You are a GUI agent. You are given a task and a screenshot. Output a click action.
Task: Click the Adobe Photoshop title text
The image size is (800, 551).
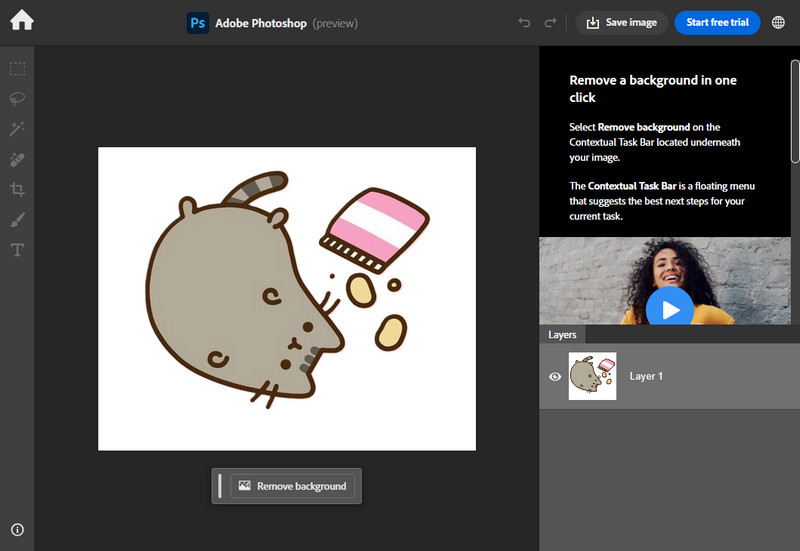click(x=261, y=23)
